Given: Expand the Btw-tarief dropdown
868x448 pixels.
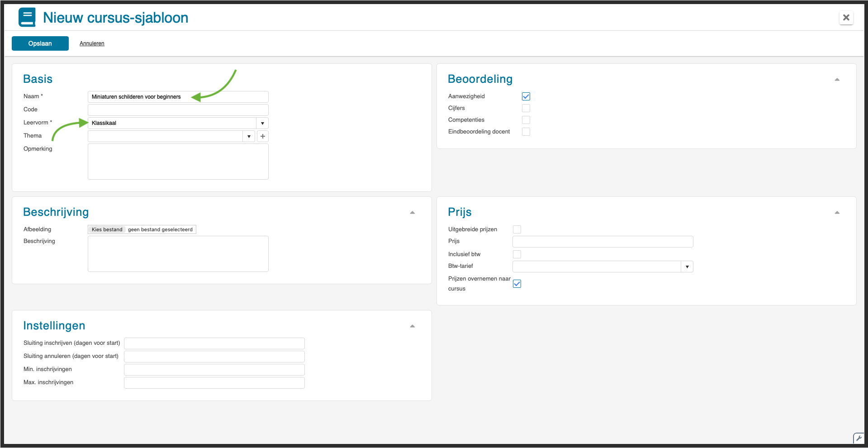Looking at the screenshot, I should (687, 267).
